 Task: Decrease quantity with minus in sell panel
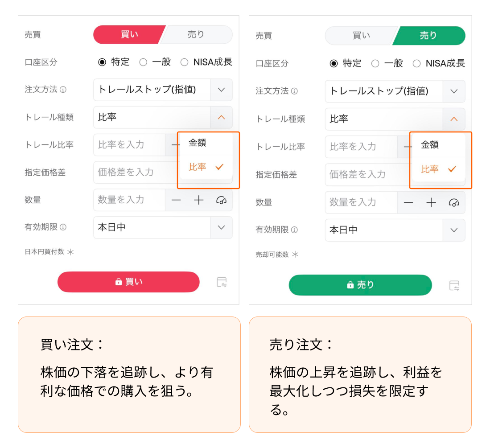[408, 203]
